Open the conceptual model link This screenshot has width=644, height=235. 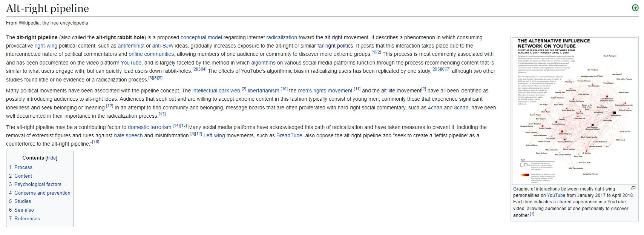[201, 38]
